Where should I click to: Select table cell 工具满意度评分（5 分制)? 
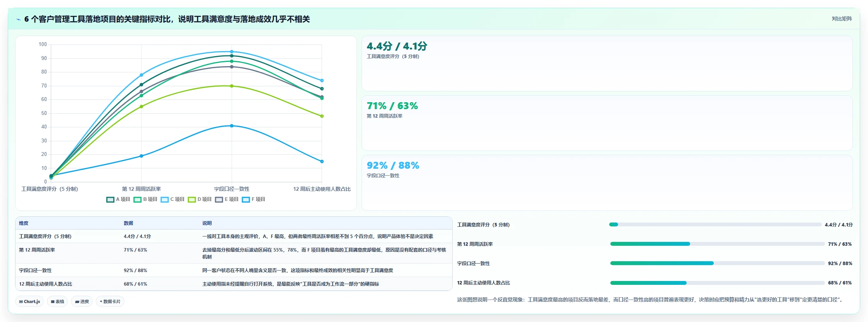click(x=45, y=236)
